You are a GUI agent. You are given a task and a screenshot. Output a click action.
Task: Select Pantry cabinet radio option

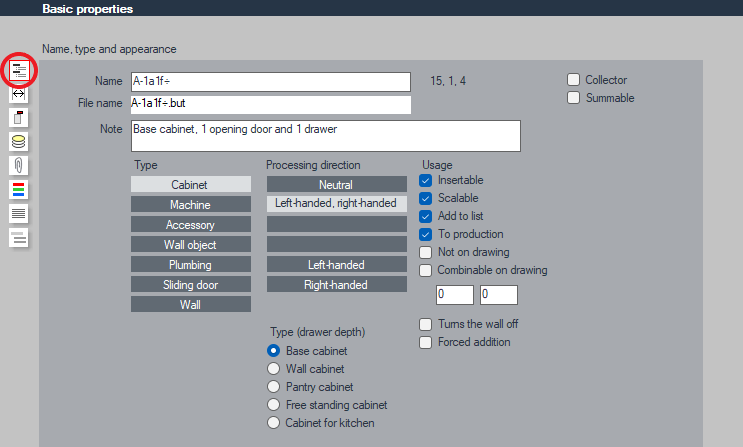coord(273,387)
